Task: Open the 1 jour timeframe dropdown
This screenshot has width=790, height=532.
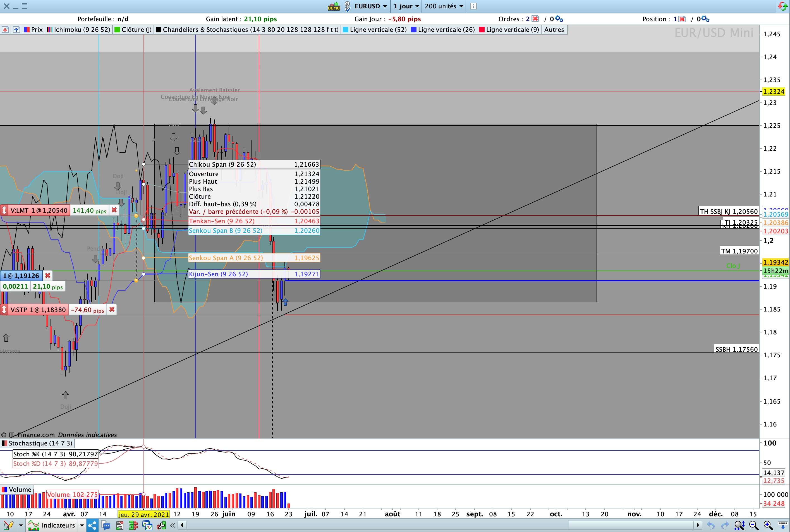Action: coord(406,6)
